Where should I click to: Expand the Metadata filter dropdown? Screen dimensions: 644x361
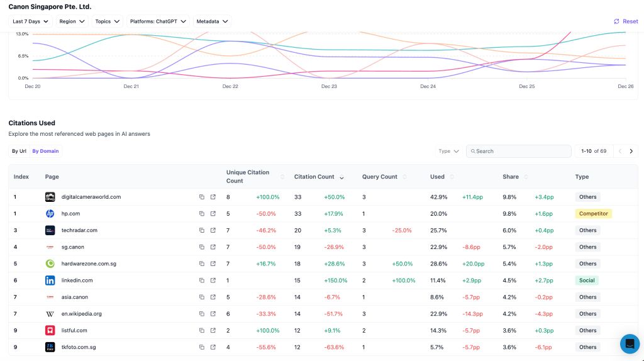212,21
